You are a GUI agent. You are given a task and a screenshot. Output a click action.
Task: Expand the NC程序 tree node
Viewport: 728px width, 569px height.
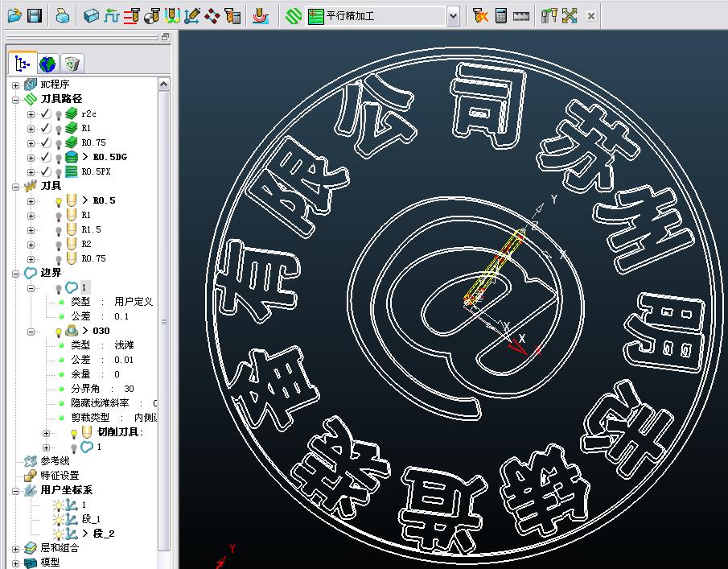(16, 85)
